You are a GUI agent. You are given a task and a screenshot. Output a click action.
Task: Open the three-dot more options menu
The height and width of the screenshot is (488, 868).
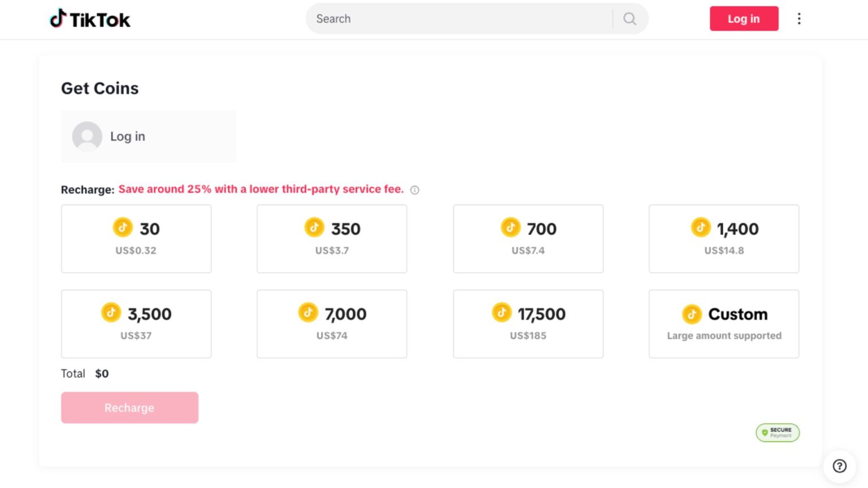point(799,19)
